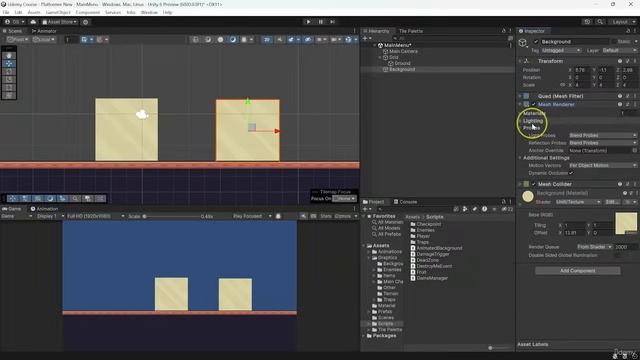Collapse the Grid object in Hierarchy
Screen dimensions: 640x360
coord(380,58)
